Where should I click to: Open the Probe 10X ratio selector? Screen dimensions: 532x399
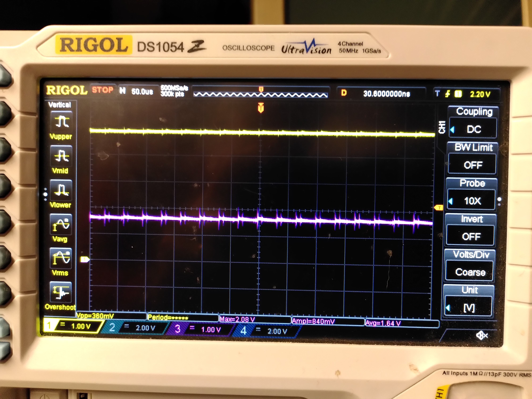[x=472, y=200]
